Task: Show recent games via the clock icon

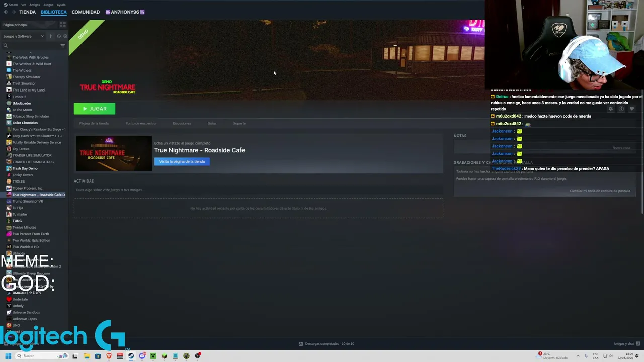Action: [x=58, y=36]
